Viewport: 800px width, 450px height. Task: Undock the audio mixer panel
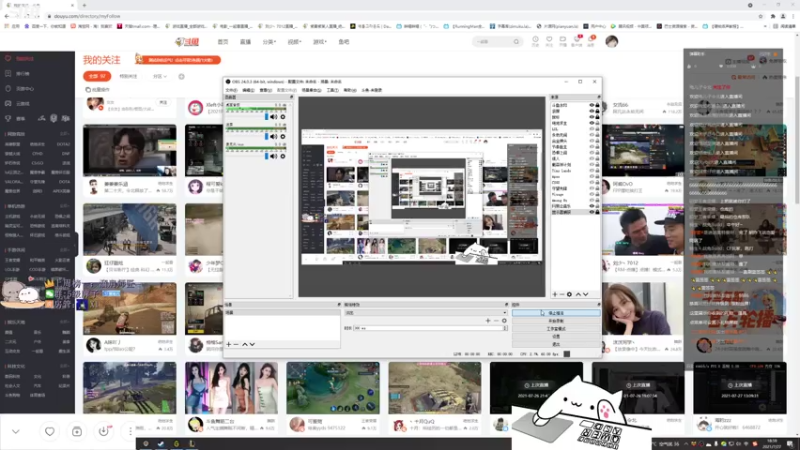(291, 97)
